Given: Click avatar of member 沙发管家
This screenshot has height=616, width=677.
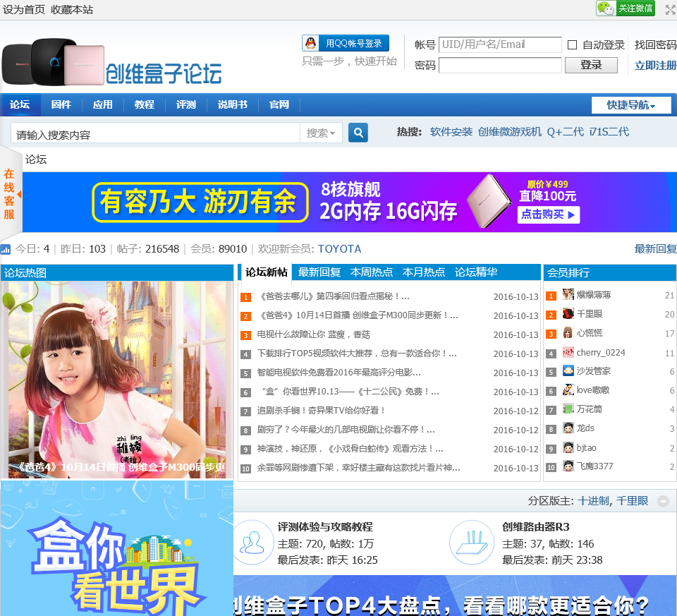Looking at the screenshot, I should click(x=568, y=371).
